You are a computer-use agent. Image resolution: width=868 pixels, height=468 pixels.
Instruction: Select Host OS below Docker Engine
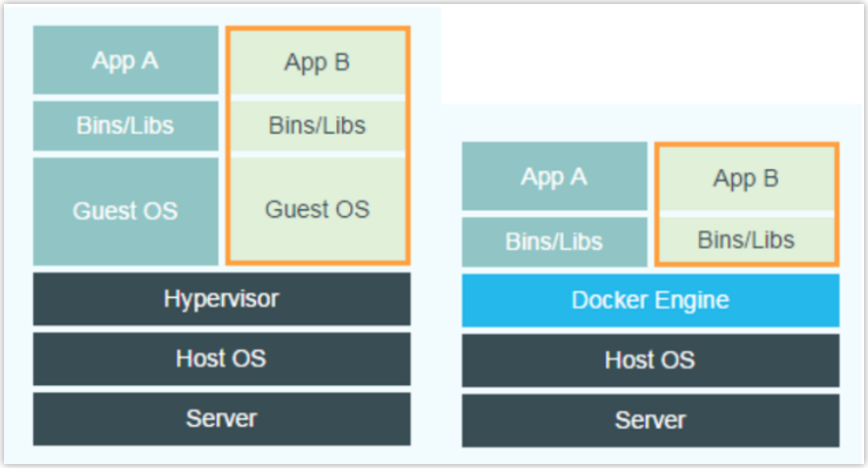point(650,361)
